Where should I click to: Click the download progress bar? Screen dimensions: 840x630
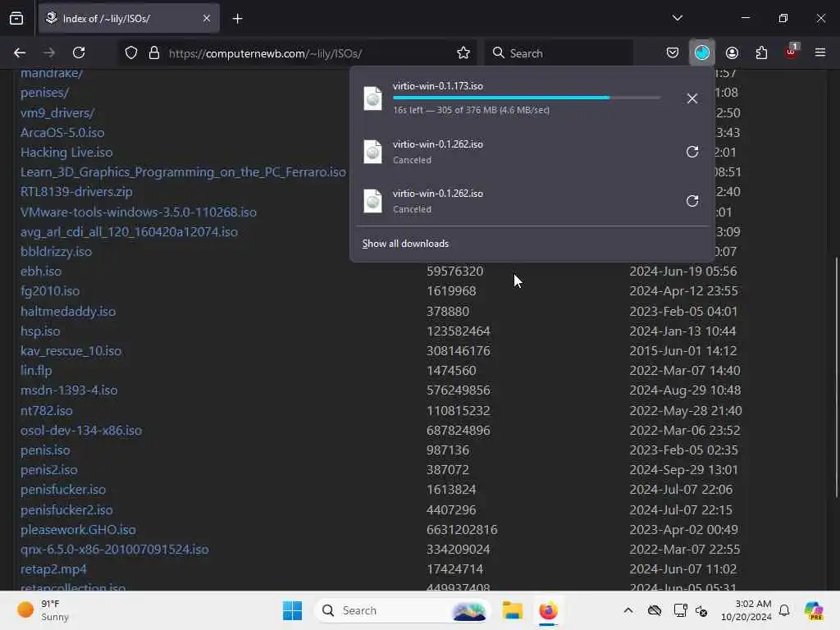[526, 98]
